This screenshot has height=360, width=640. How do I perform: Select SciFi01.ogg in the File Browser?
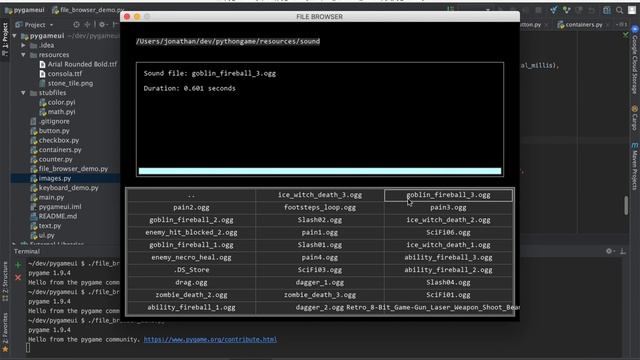coord(448,295)
